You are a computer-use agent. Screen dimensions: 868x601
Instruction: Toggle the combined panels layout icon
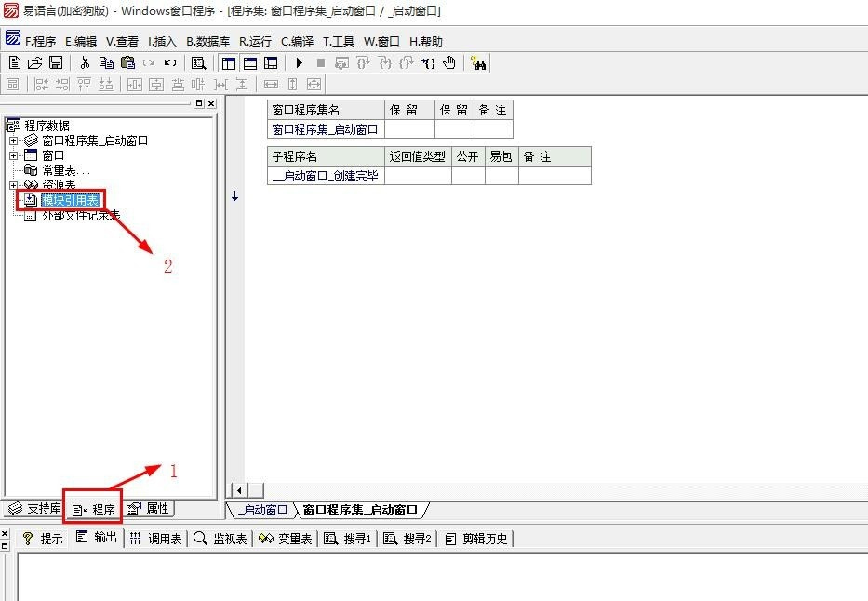pos(271,63)
